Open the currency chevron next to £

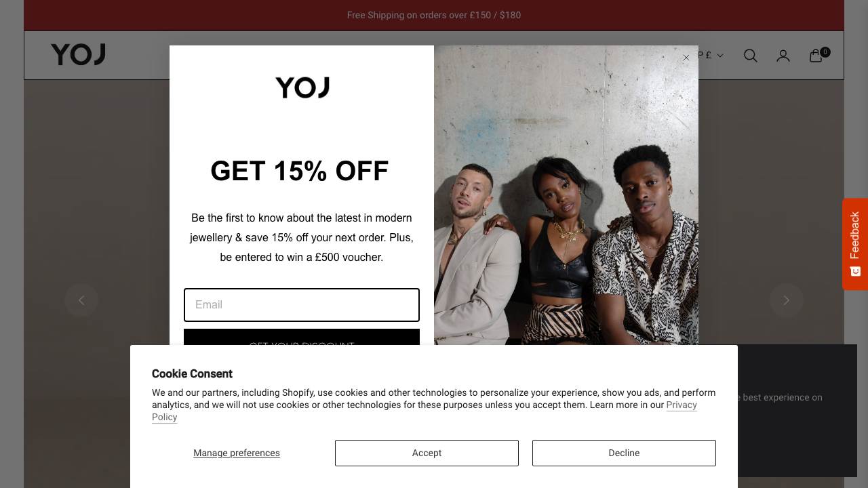(x=721, y=55)
